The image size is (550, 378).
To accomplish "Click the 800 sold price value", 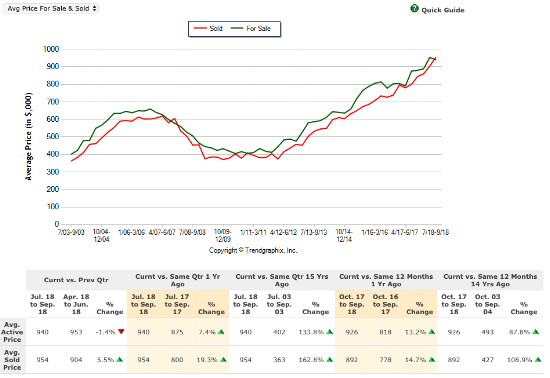I will [x=177, y=360].
